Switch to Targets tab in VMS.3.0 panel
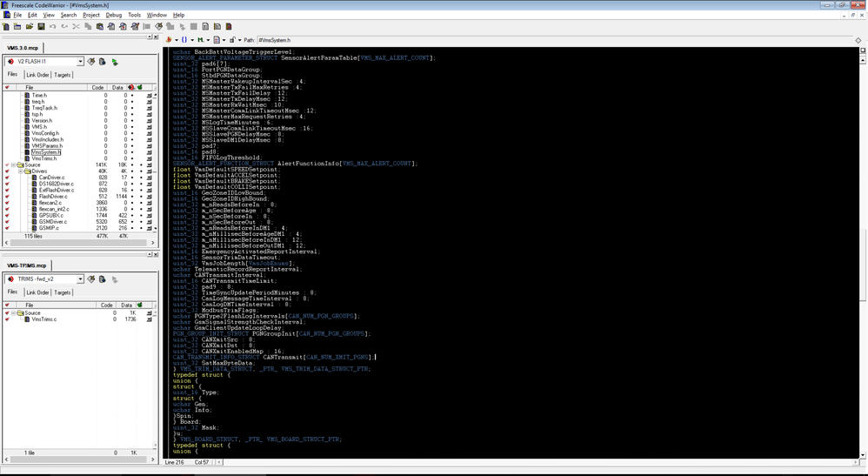The height and width of the screenshot is (476, 868). [63, 75]
